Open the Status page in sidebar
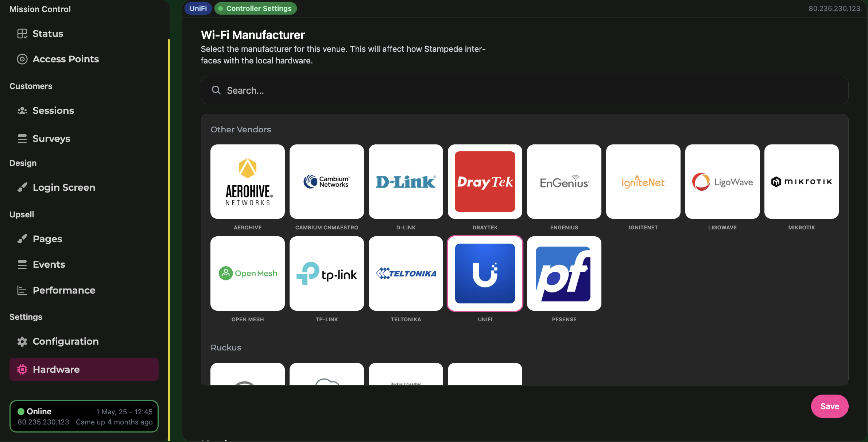 coord(48,34)
